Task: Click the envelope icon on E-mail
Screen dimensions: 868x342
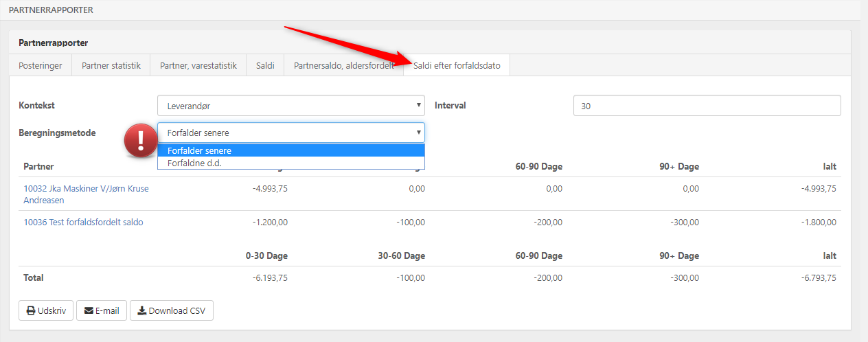Action: [x=89, y=310]
